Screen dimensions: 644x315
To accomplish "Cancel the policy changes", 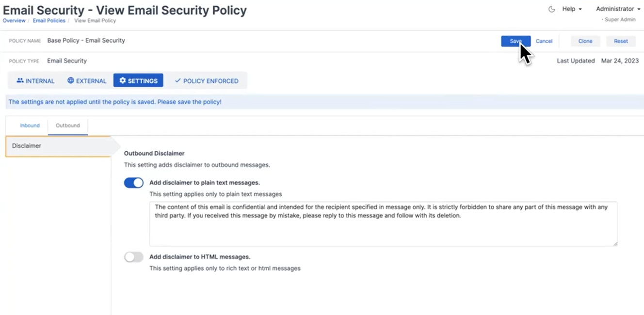I will point(544,41).
